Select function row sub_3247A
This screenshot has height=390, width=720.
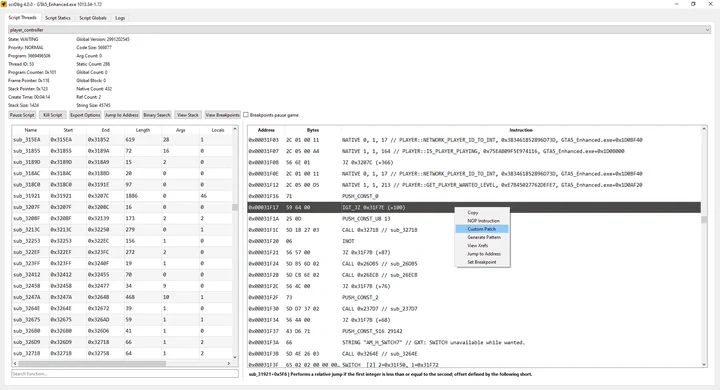click(122, 297)
